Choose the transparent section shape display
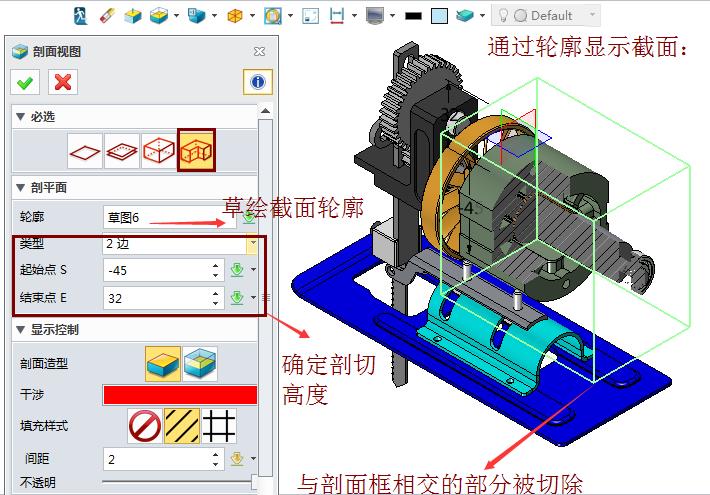 click(x=199, y=361)
